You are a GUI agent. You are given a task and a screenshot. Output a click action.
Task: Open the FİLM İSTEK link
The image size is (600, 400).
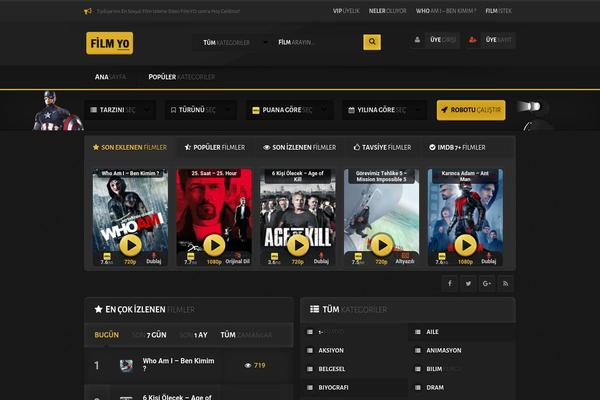point(499,11)
